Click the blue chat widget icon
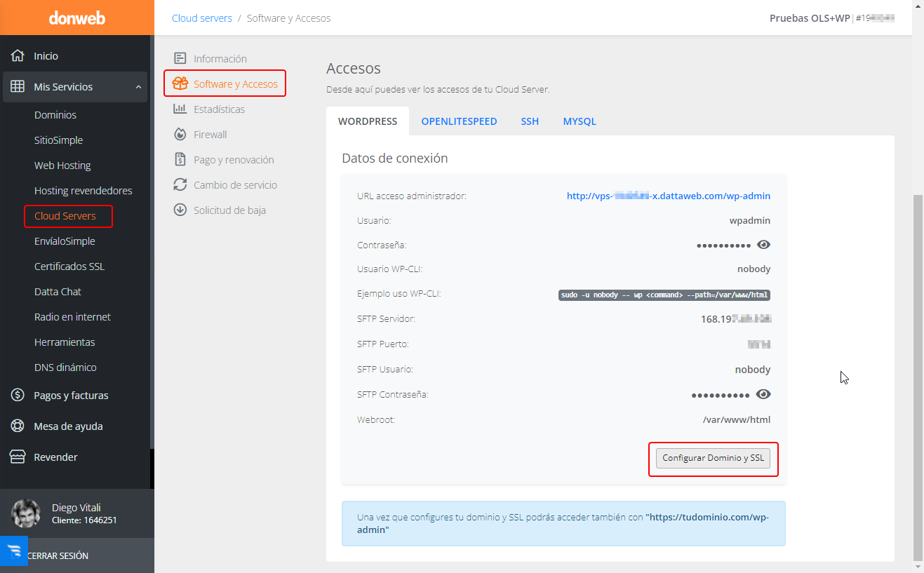924x573 pixels. point(14,551)
